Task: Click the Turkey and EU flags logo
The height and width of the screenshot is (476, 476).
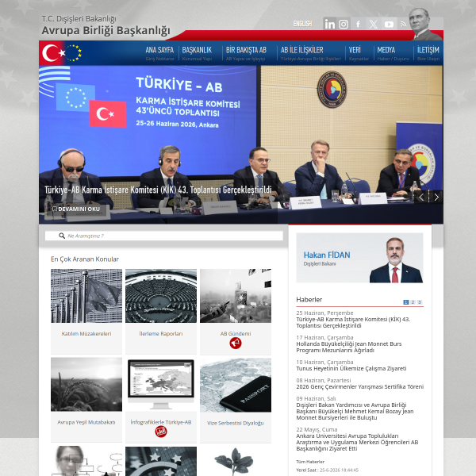Action: [x=62, y=53]
